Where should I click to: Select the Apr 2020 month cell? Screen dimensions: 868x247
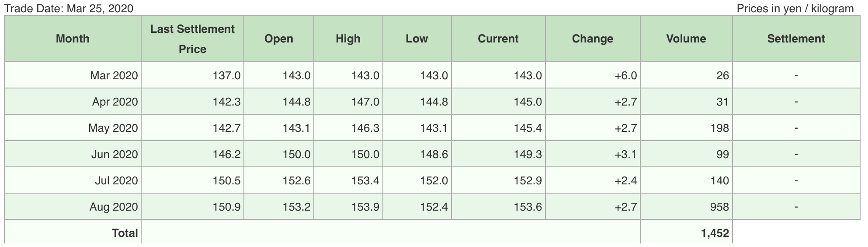[x=73, y=102]
